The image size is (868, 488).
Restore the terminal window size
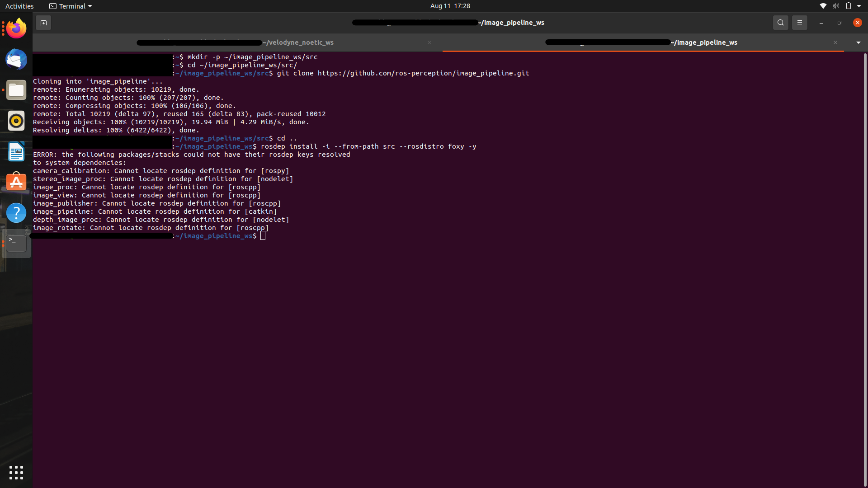[839, 23]
